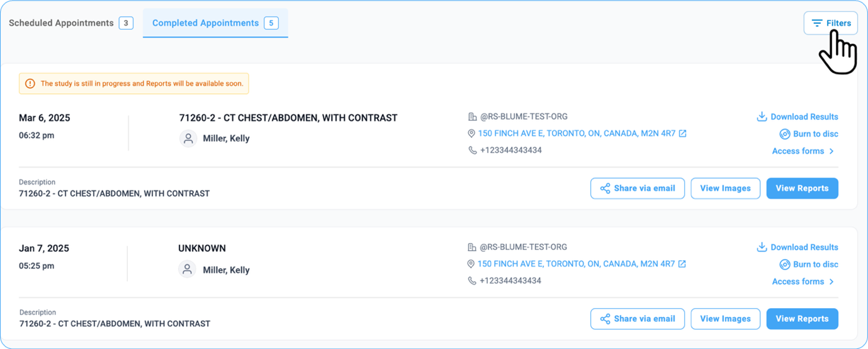Click Miller, Kelly avatar icon in Mar 6 appointment
The height and width of the screenshot is (349, 868).
(x=188, y=139)
